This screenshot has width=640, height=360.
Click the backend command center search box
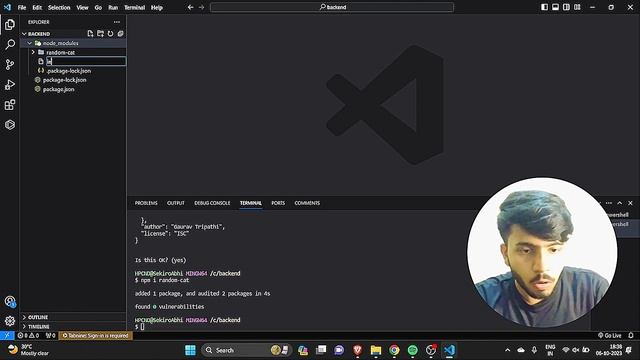point(332,7)
